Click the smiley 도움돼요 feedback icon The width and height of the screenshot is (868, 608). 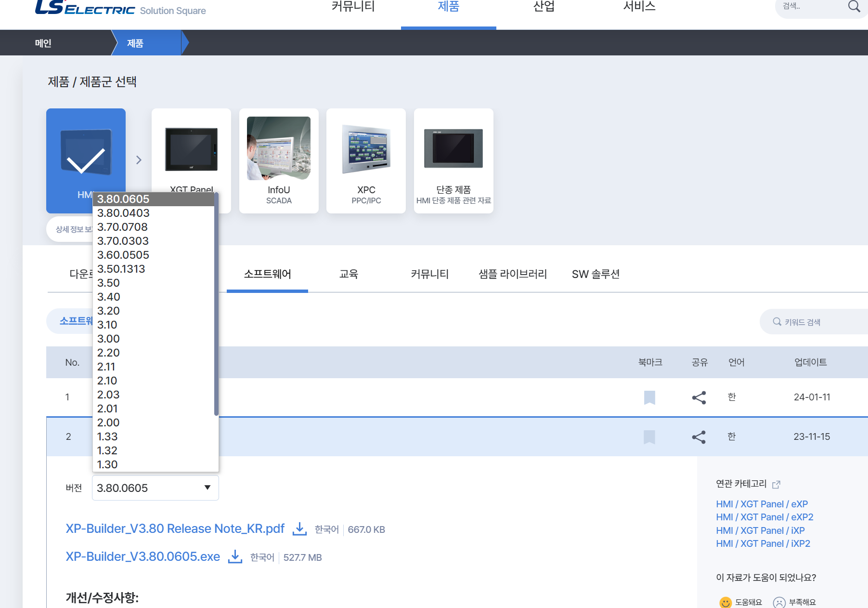click(x=725, y=602)
